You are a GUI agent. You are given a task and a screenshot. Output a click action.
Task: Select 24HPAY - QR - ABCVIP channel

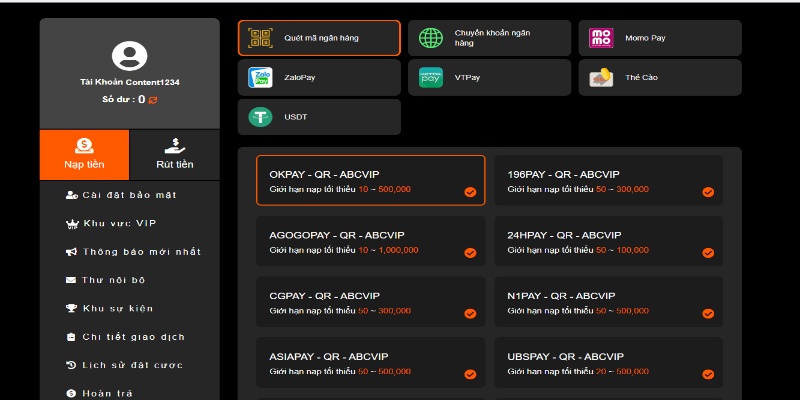point(609,241)
